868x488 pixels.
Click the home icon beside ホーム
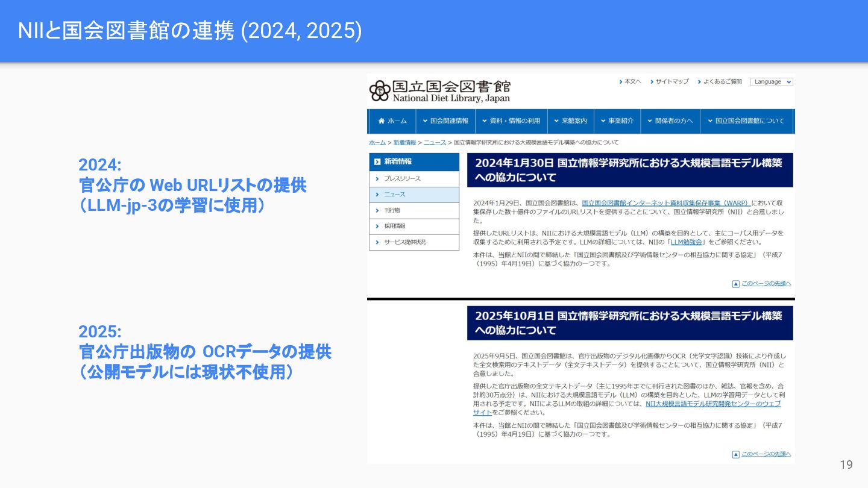coord(382,121)
